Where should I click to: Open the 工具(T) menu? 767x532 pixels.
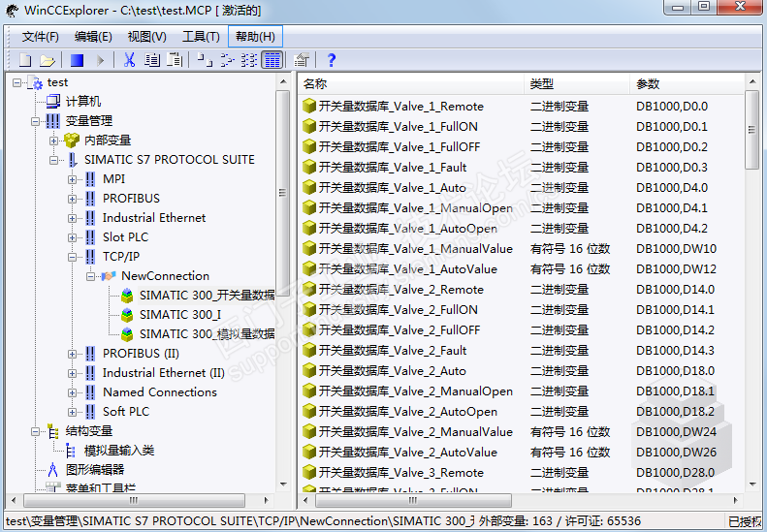tap(201, 37)
